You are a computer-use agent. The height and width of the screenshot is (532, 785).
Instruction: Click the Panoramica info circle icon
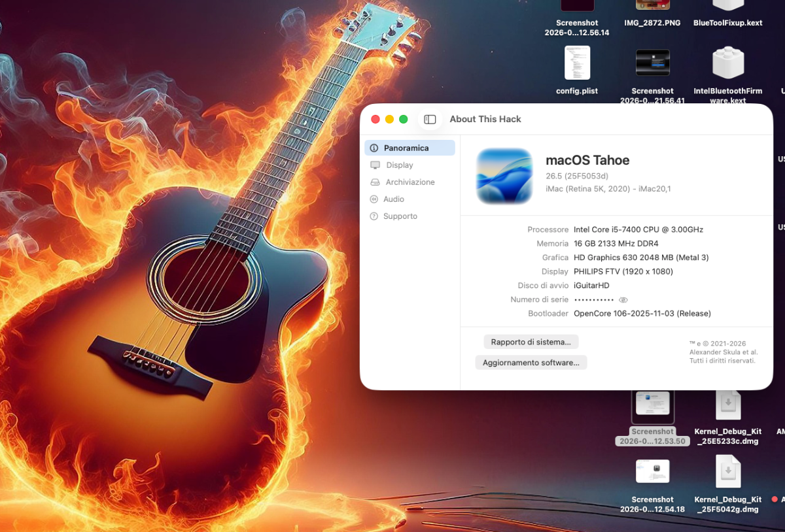pyautogui.click(x=374, y=148)
